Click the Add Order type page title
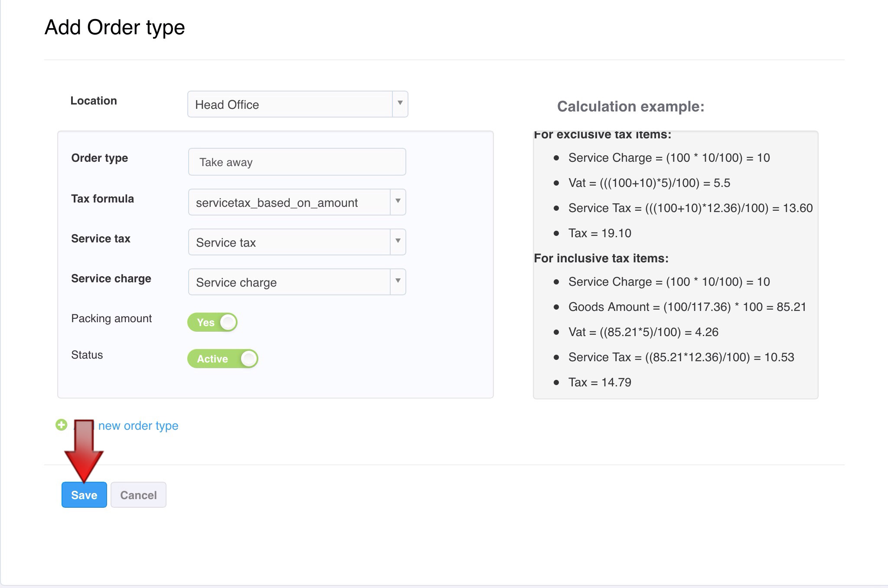This screenshot has width=888, height=588. [115, 27]
